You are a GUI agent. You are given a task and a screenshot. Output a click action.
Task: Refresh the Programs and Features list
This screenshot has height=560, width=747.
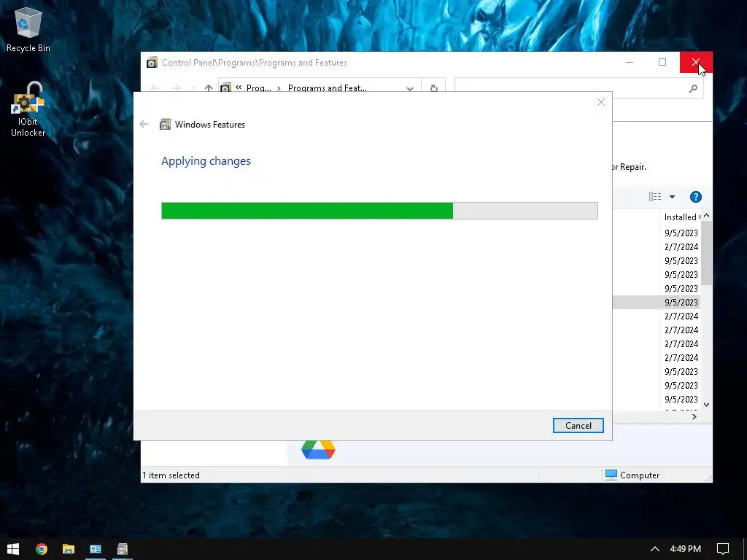point(433,88)
